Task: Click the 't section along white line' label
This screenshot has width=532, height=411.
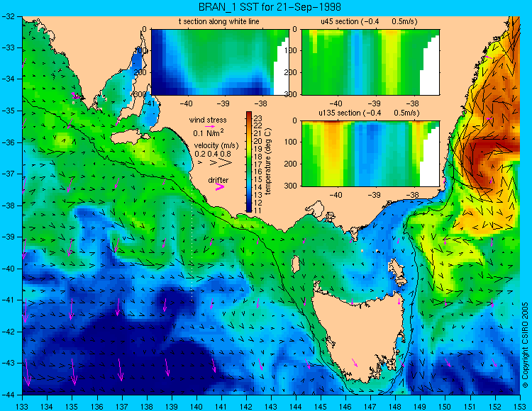Action: click(219, 21)
